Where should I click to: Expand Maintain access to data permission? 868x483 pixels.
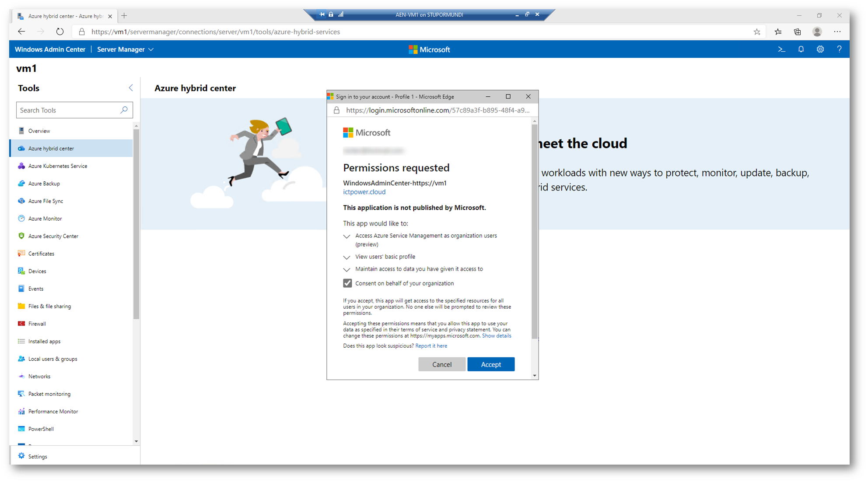coord(346,270)
